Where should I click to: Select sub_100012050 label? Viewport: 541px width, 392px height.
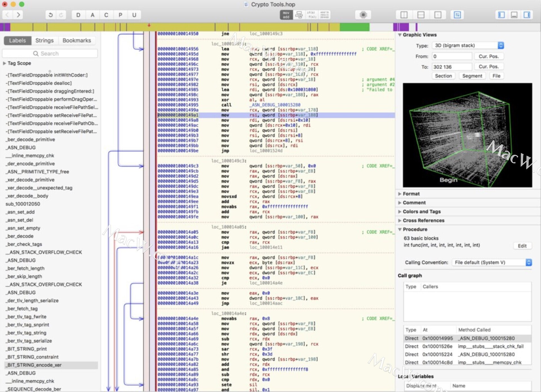[x=23, y=204]
